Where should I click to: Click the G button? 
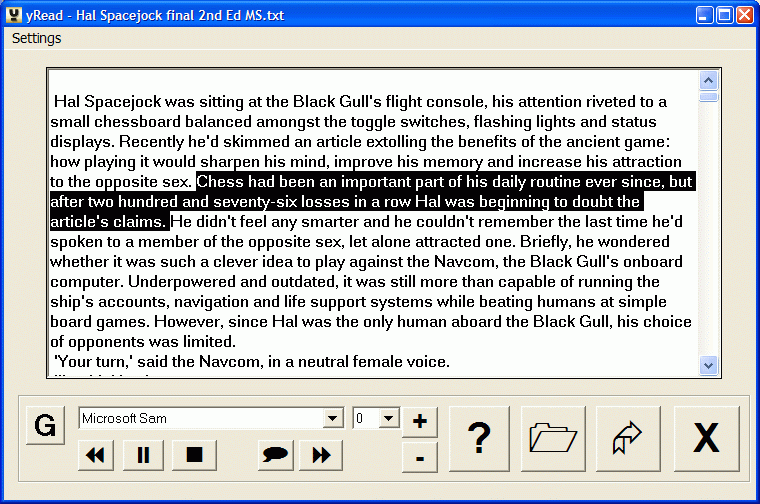tap(45, 426)
